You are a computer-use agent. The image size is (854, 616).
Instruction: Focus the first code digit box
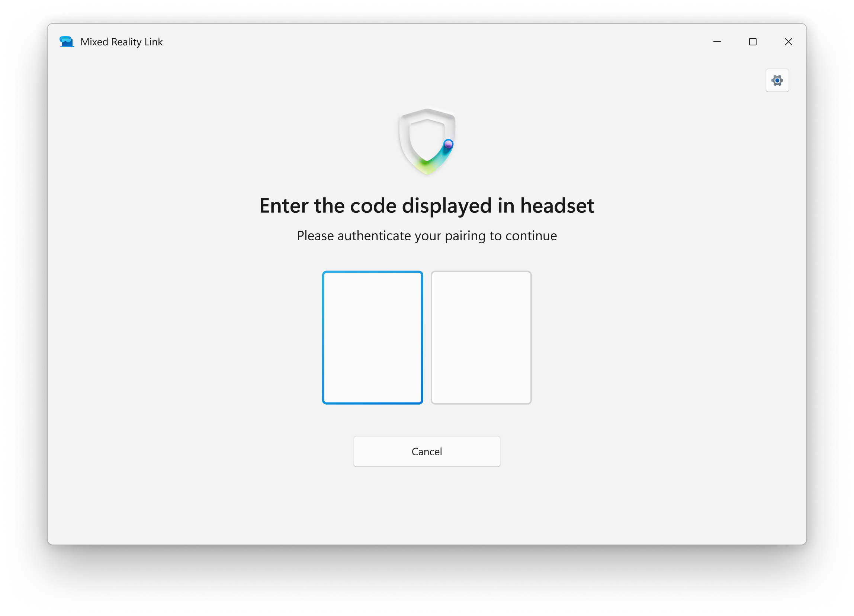pos(372,337)
